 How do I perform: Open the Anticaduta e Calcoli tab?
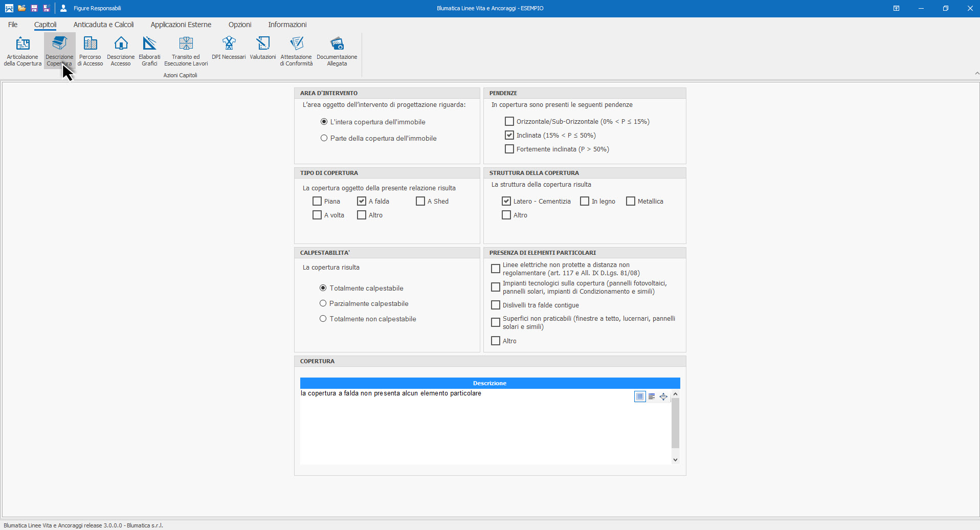[103, 25]
